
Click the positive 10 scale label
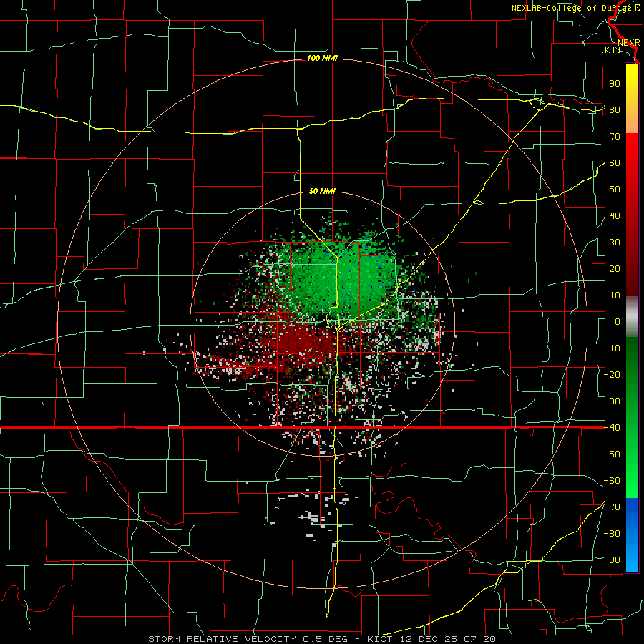tap(615, 296)
